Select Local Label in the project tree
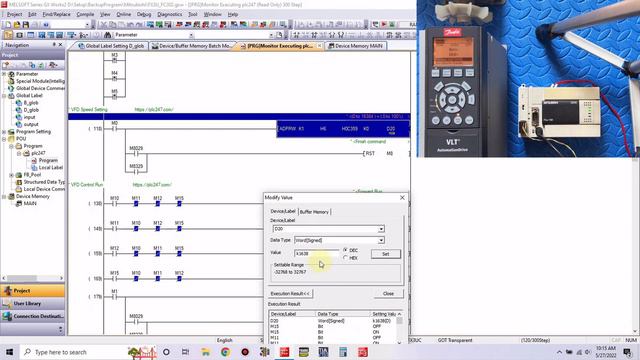Viewport: 640px width, 360px height. (x=51, y=168)
